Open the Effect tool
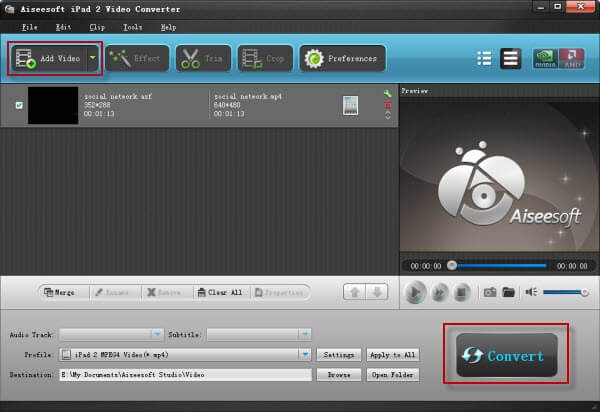 pyautogui.click(x=137, y=59)
